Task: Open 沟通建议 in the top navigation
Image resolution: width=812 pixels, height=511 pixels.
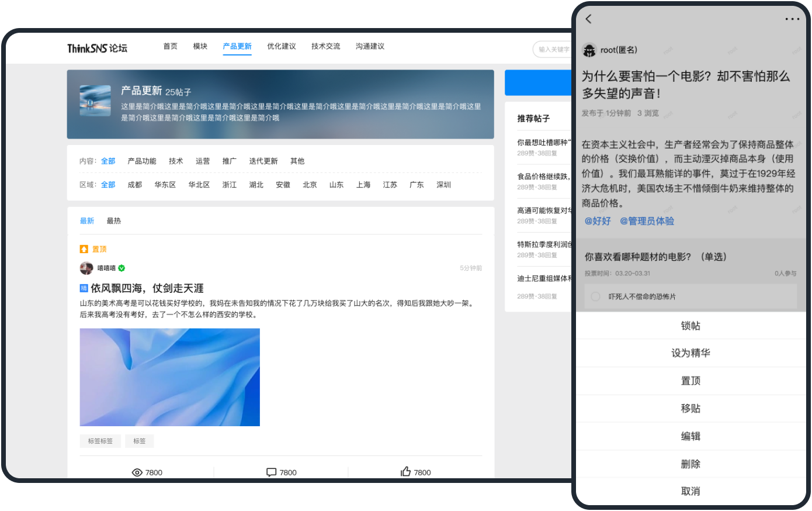Action: (x=370, y=46)
